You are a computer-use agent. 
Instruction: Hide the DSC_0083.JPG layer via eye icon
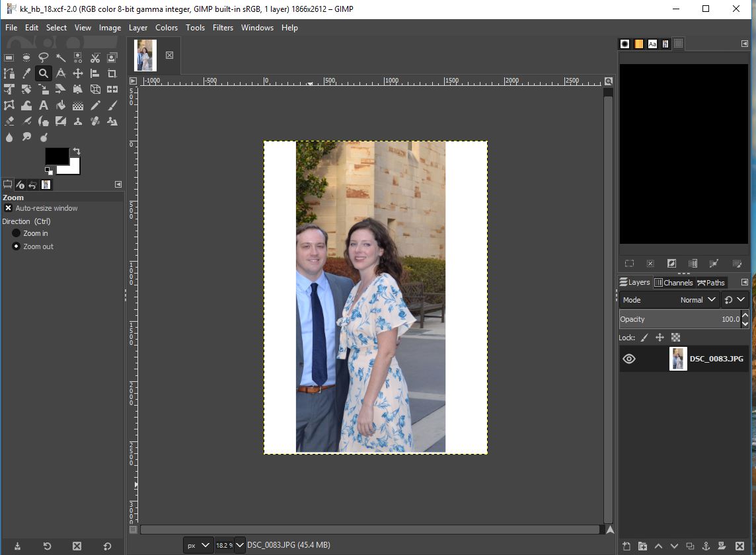pyautogui.click(x=629, y=359)
